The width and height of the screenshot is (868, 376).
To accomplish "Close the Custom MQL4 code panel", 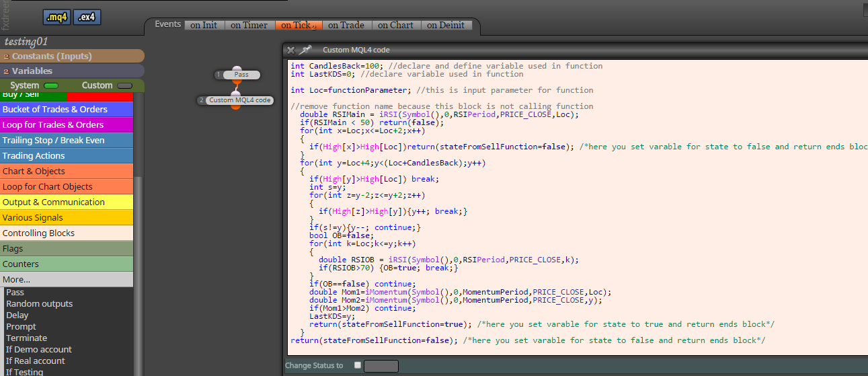I will pyautogui.click(x=291, y=50).
